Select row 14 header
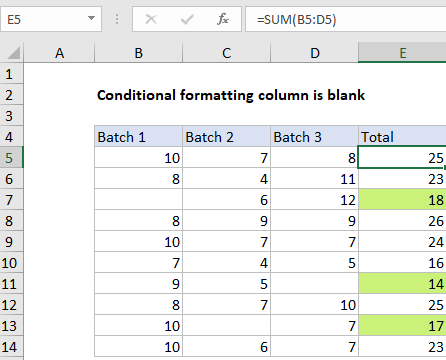The height and width of the screenshot is (360, 446). pos(11,347)
